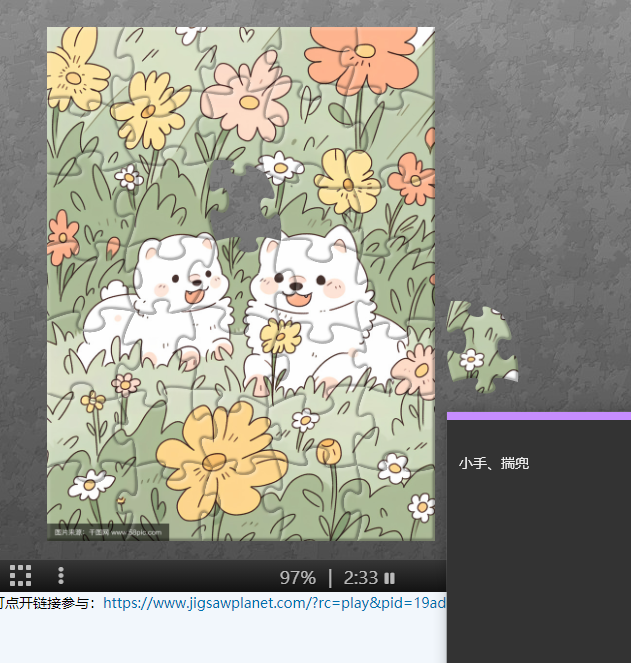Click the 2:33 elapsed time display
Screen dimensions: 631x663
360,578
